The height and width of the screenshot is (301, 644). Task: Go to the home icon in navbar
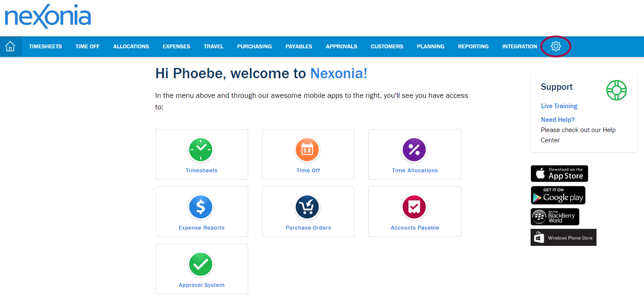10,46
